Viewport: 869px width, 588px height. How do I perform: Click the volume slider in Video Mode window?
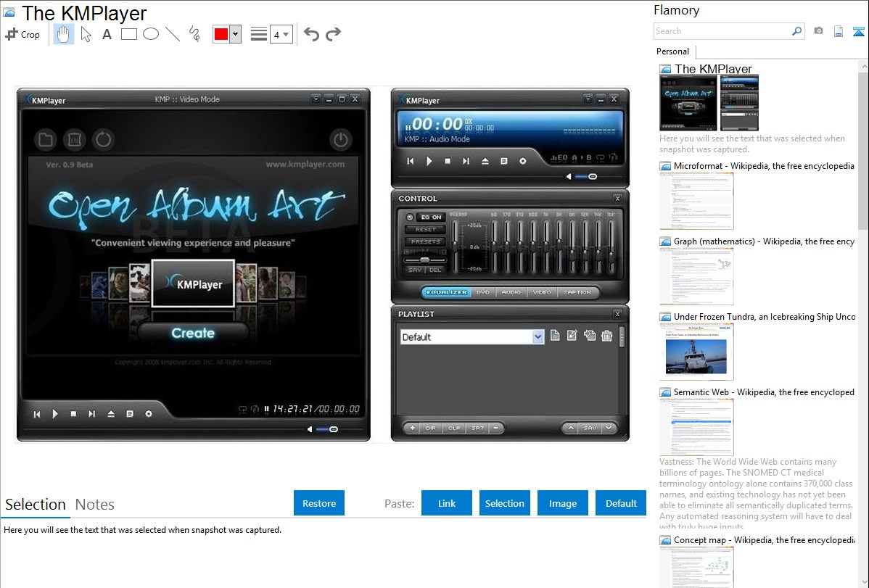(327, 429)
